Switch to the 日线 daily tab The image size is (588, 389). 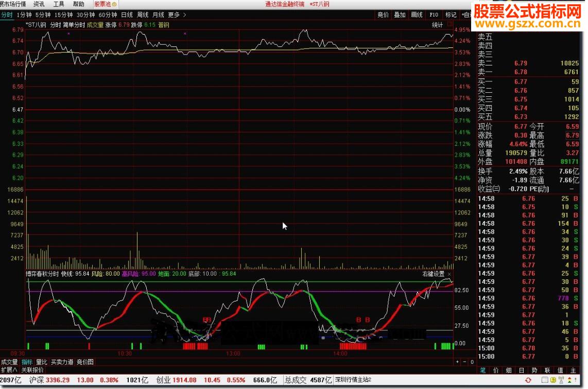click(x=127, y=15)
